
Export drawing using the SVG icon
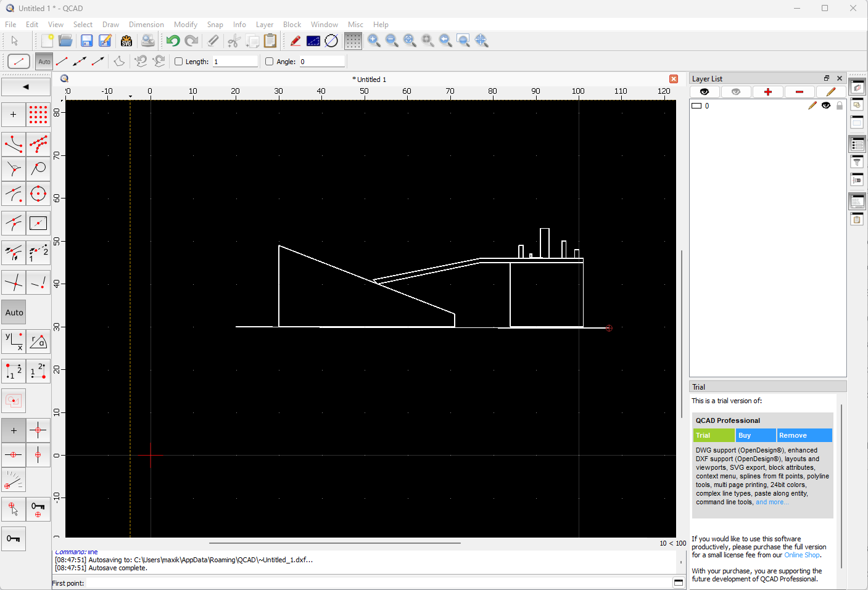[126, 41]
